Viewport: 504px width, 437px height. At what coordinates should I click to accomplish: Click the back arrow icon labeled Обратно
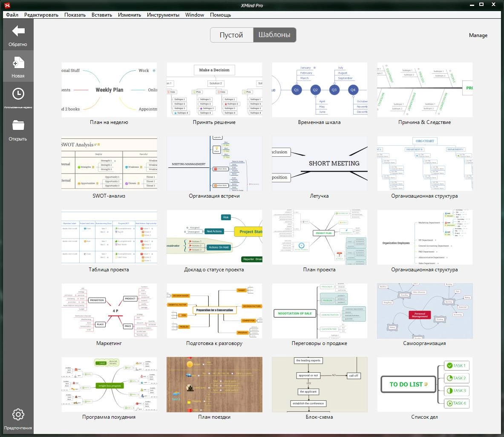point(18,31)
